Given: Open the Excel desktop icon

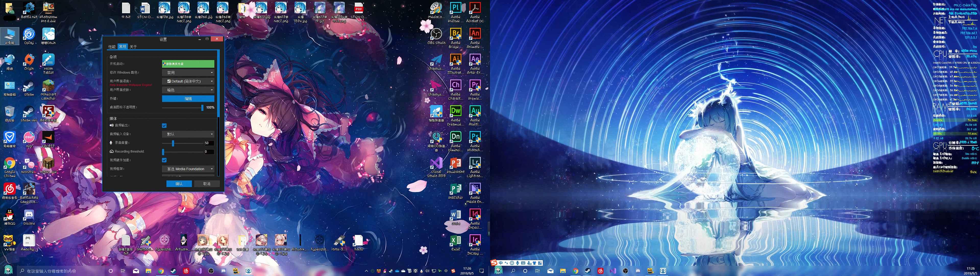Looking at the screenshot, I should [x=455, y=243].
